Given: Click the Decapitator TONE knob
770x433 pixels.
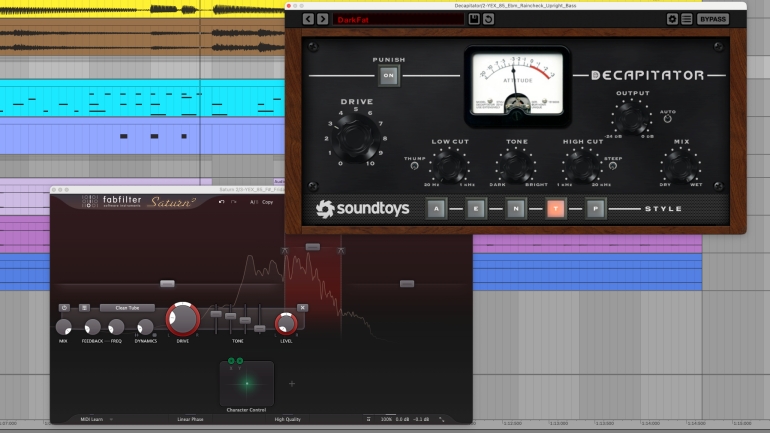Looking at the screenshot, I should [x=516, y=166].
